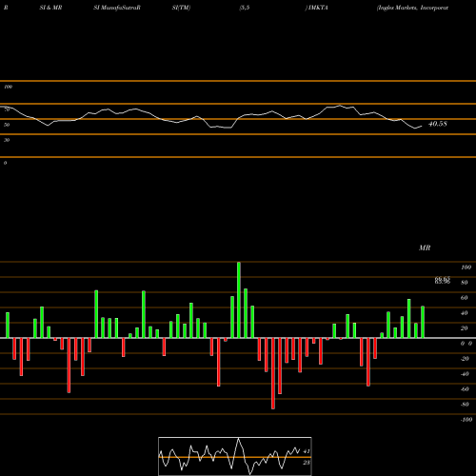Click the 'Ingles Markets, Incorporat' company name

pos(412,8)
